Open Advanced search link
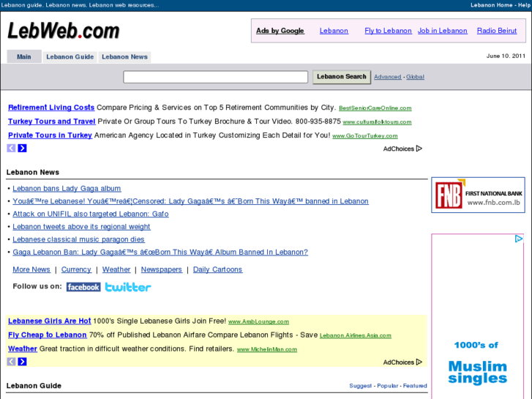The image size is (532, 399). point(387,77)
